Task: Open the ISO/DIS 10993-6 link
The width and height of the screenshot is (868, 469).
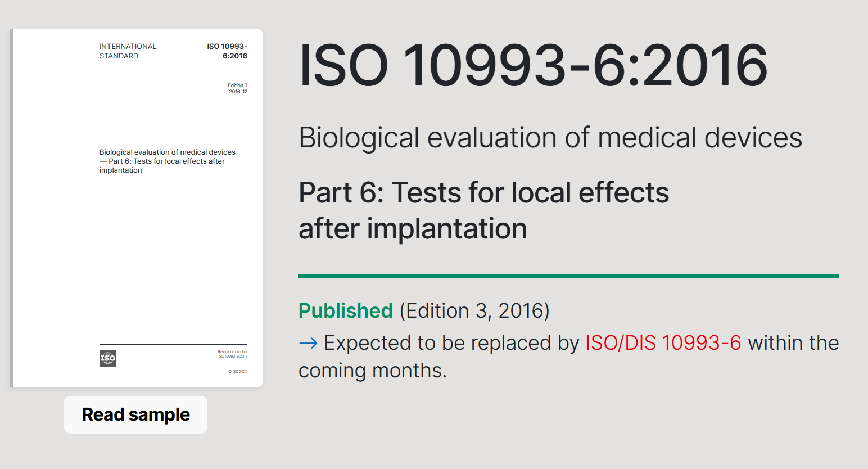Action: click(663, 342)
